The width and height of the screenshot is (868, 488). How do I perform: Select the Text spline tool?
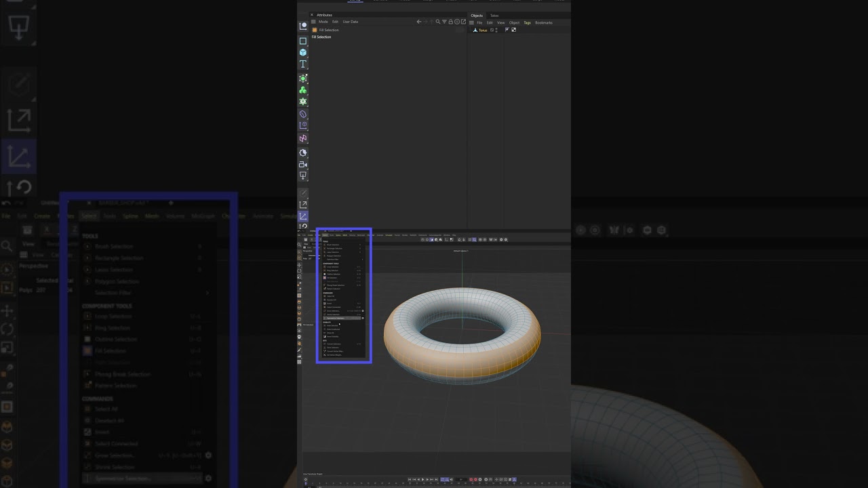(303, 64)
